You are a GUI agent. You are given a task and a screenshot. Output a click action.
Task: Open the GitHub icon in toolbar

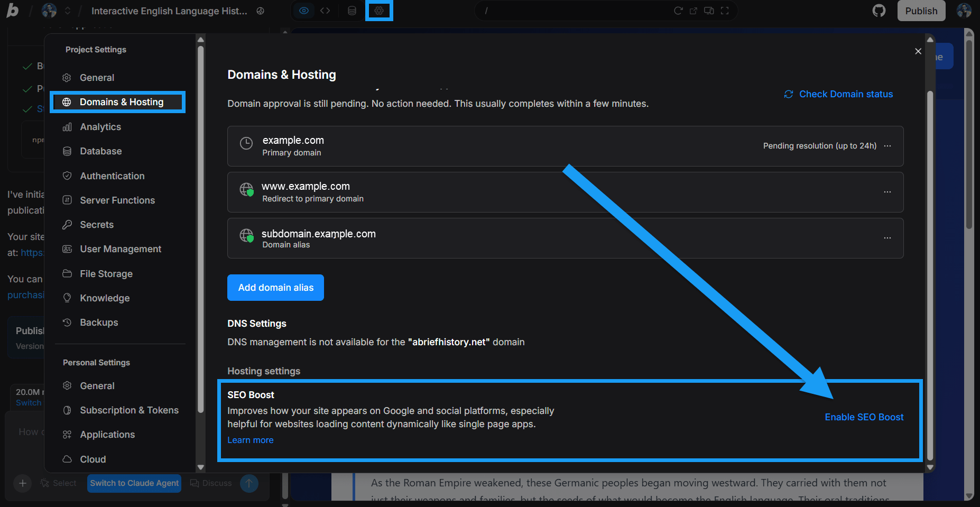tap(879, 10)
